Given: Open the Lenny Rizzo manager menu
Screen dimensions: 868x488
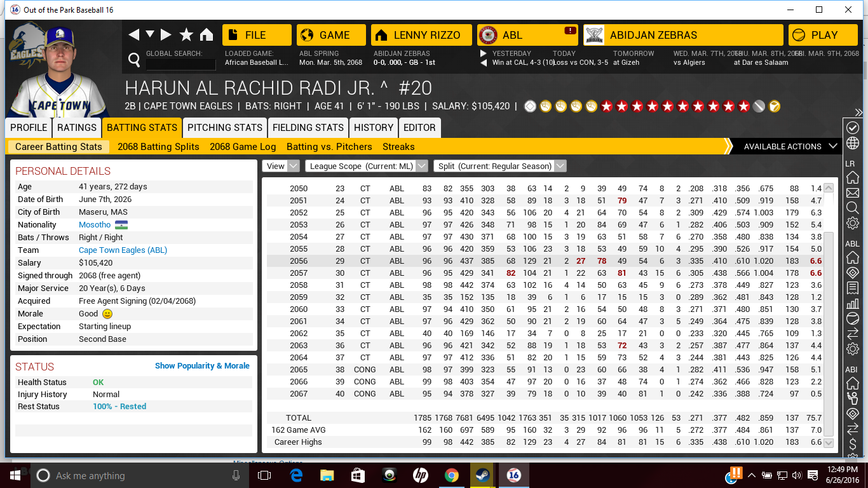Looking at the screenshot, I should pos(421,35).
